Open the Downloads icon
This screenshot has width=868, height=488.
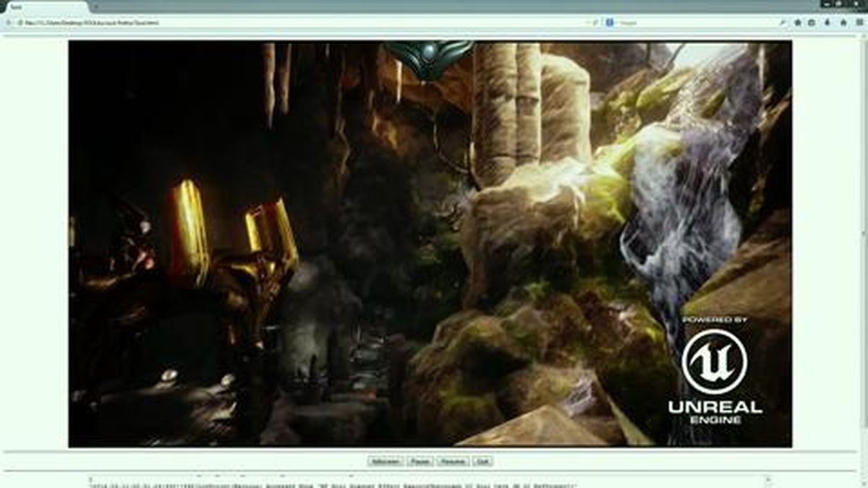tap(827, 22)
